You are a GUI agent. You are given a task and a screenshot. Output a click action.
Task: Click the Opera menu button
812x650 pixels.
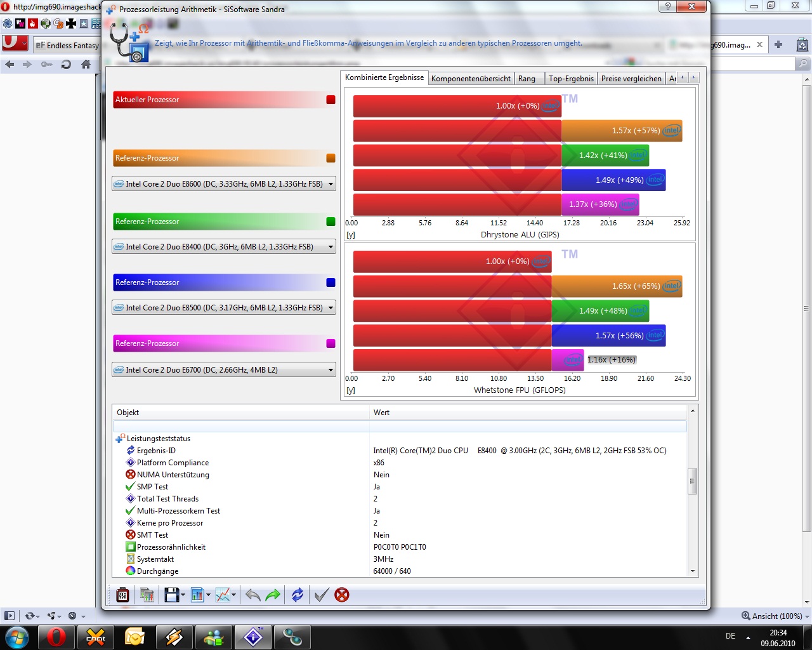pyautogui.click(x=15, y=44)
